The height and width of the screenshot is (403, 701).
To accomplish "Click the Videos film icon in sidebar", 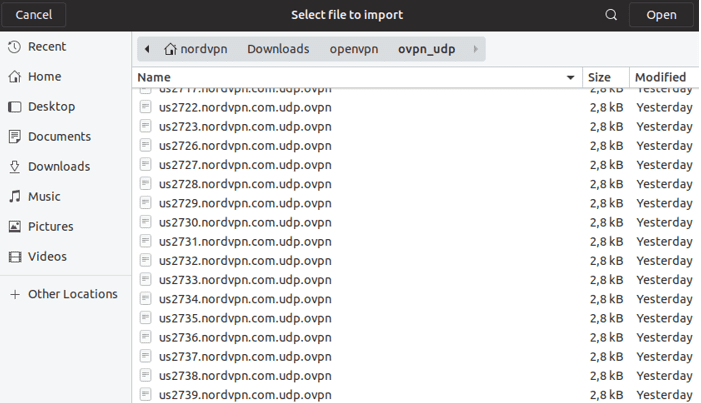I will (15, 256).
